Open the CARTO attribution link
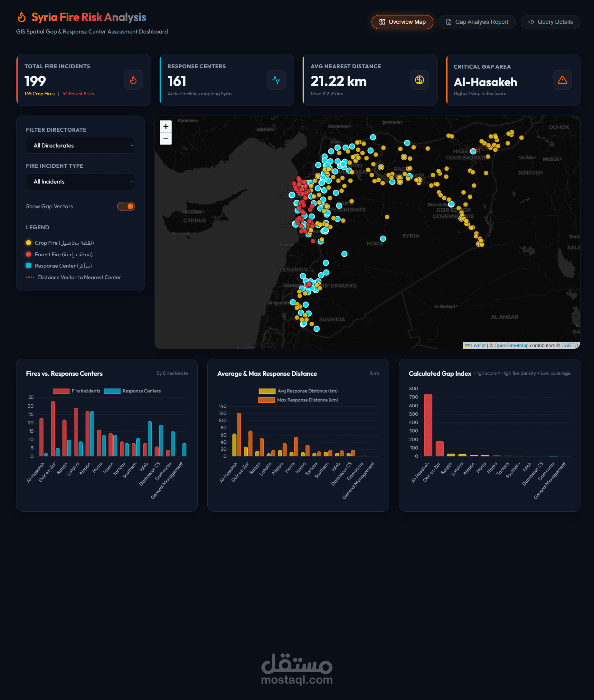594x700 pixels. point(570,345)
